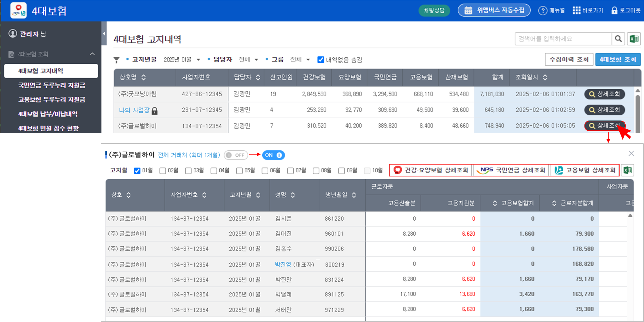
Task: Switch the 전체 거래처 OFF toggle
Action: (236, 155)
